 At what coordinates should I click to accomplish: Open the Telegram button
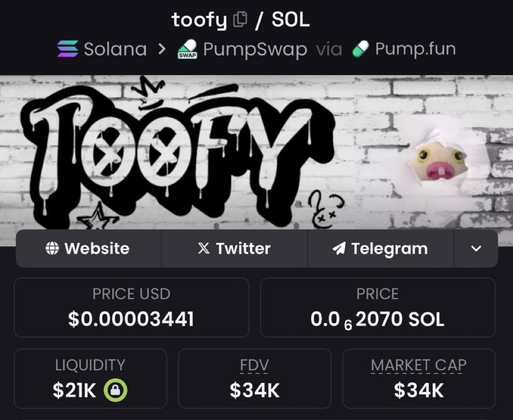381,249
